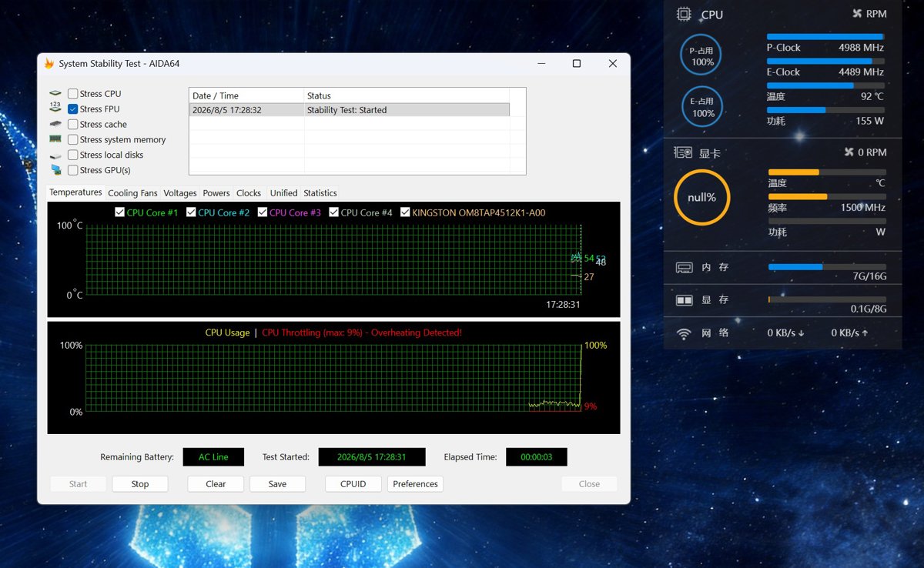This screenshot has width=924, height=568.
Task: Click the P-Clock 4988 MHz bar
Action: coord(825,37)
